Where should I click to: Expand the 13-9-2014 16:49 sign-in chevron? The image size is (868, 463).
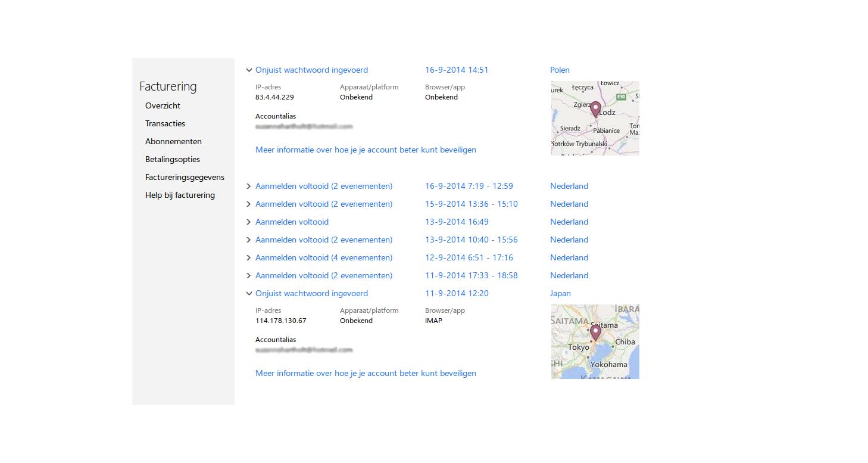click(249, 222)
